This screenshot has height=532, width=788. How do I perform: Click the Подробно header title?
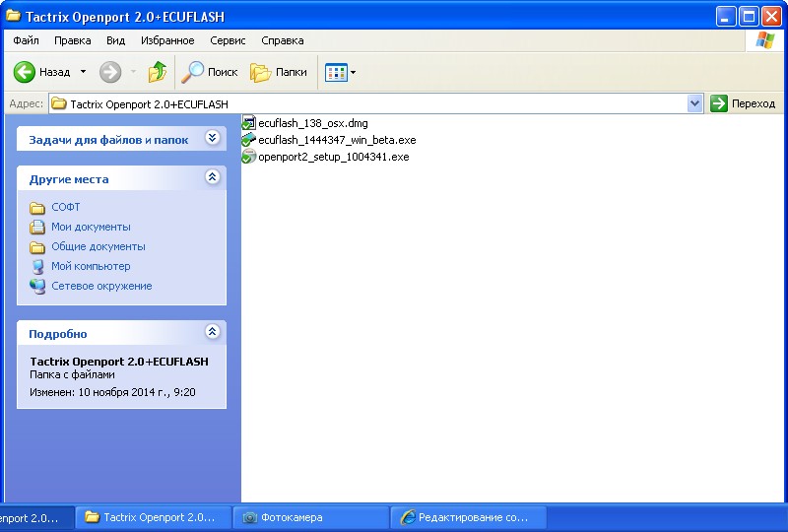tap(58, 334)
